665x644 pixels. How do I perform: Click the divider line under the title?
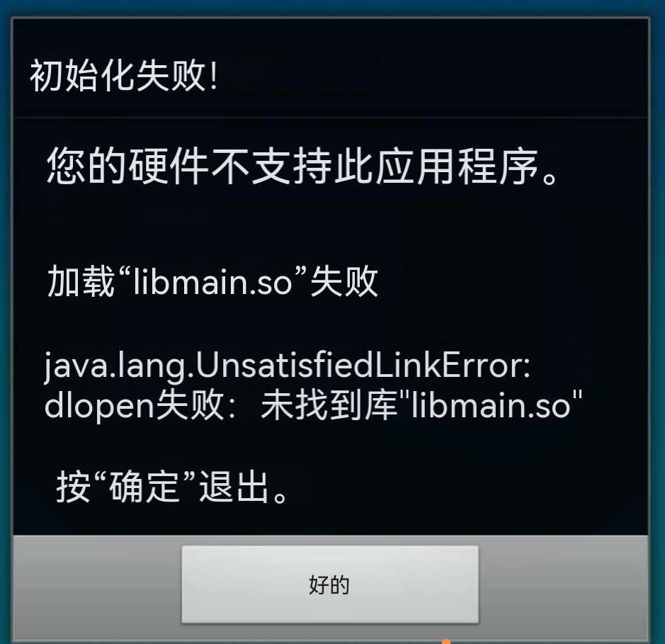point(331,117)
